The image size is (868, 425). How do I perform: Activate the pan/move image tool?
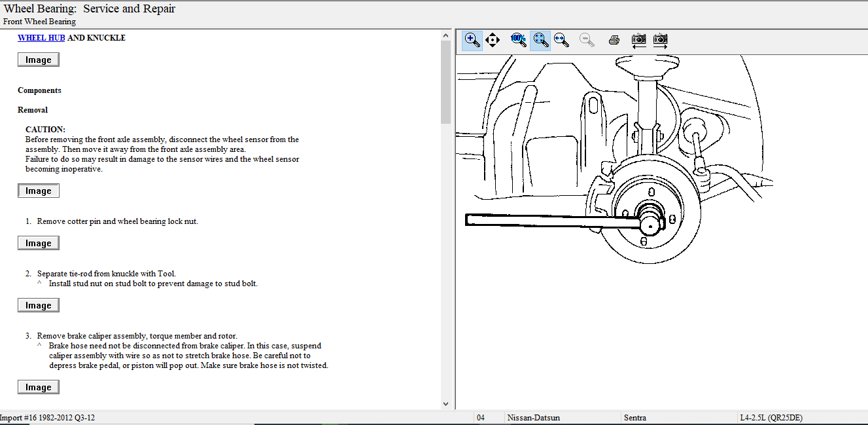pos(493,40)
